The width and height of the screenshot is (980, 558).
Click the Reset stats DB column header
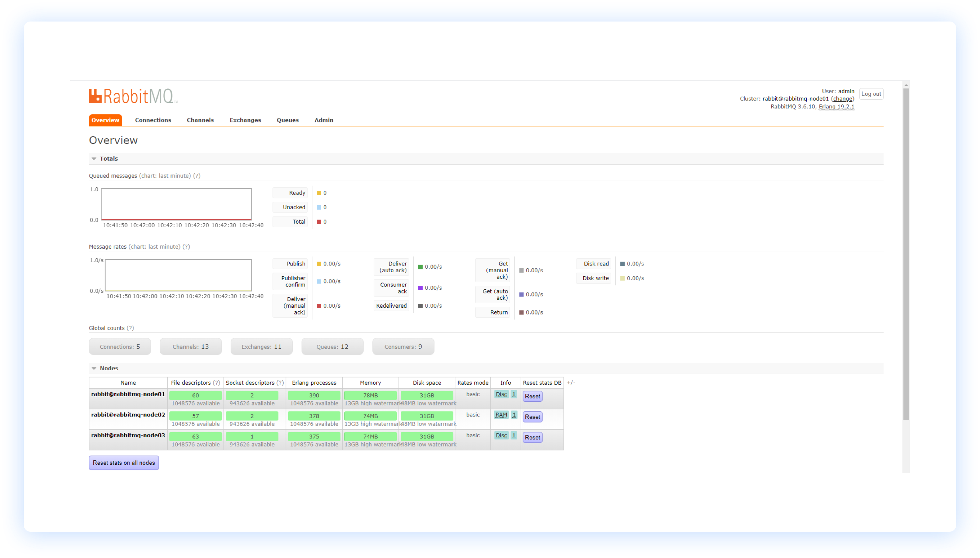coord(542,383)
